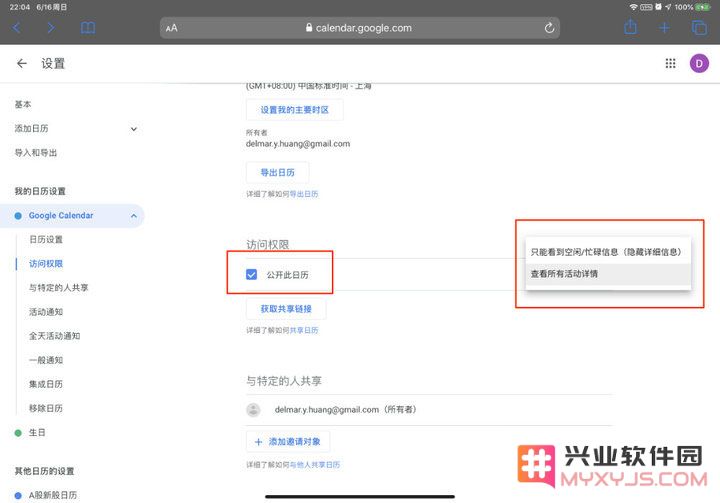Tap the blue dot beside Google Calendar

[18, 216]
